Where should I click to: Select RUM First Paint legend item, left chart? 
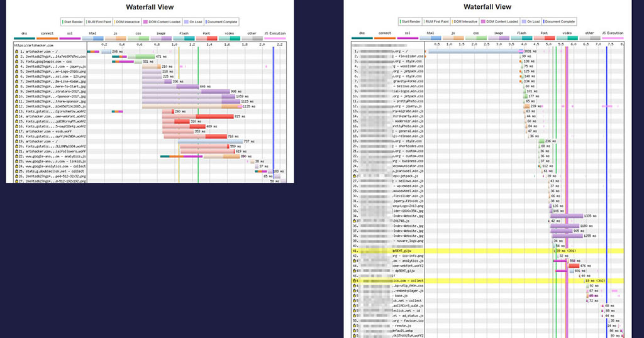coord(99,22)
